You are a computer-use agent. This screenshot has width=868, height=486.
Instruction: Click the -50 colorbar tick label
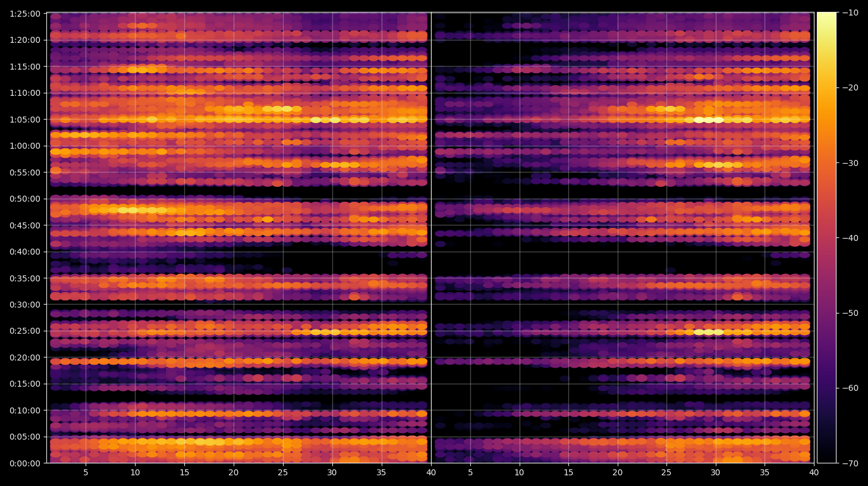(x=850, y=313)
